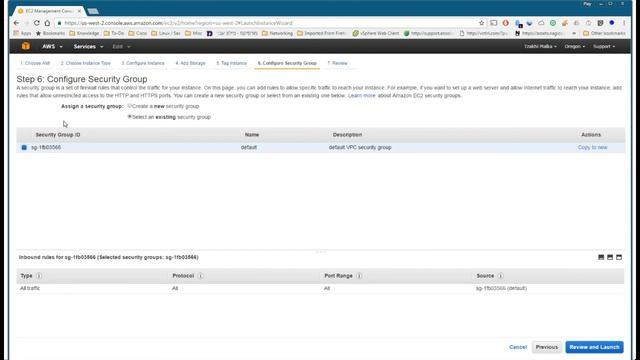Toggle checkbox for sg-1fb03566 row
Viewport: 640px width, 360px height.
pos(24,147)
